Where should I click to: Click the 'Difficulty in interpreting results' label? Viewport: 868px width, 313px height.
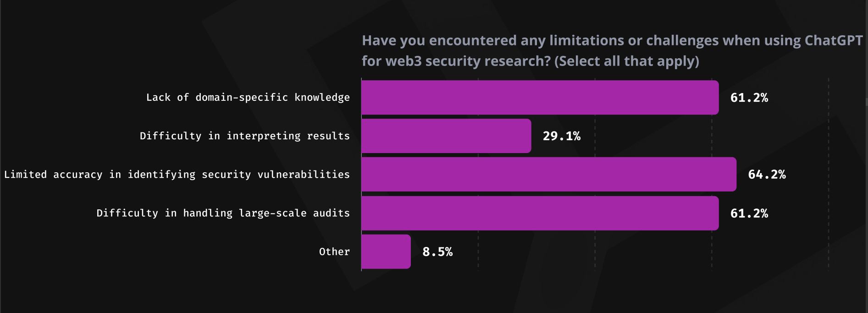point(245,136)
